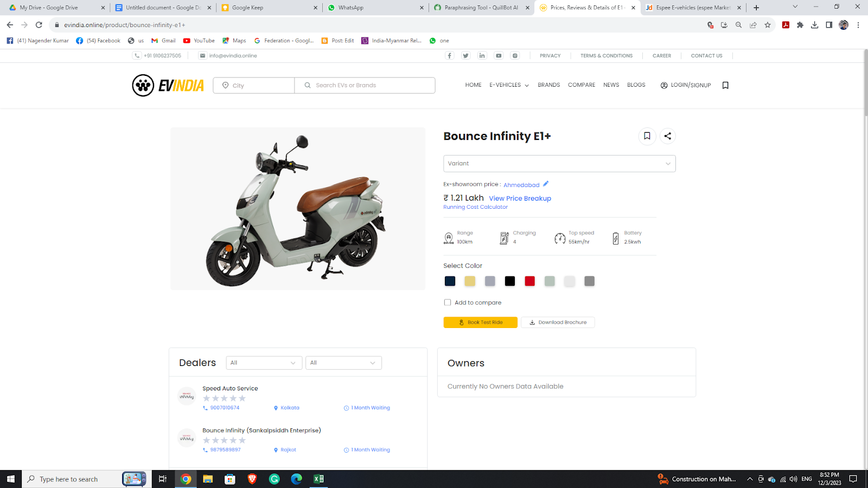The width and height of the screenshot is (868, 488).
Task: Bookmark this page with the star icon
Action: tap(768, 25)
